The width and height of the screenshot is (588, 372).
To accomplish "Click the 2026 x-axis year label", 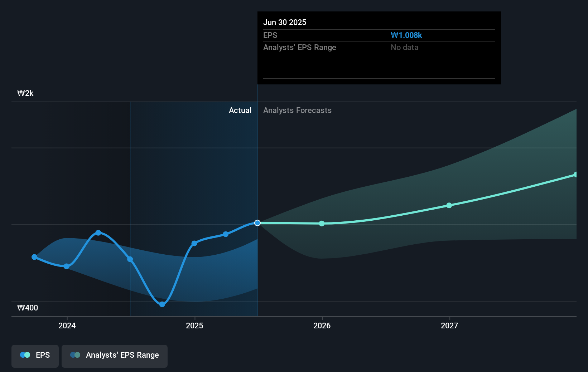I will 322,325.
